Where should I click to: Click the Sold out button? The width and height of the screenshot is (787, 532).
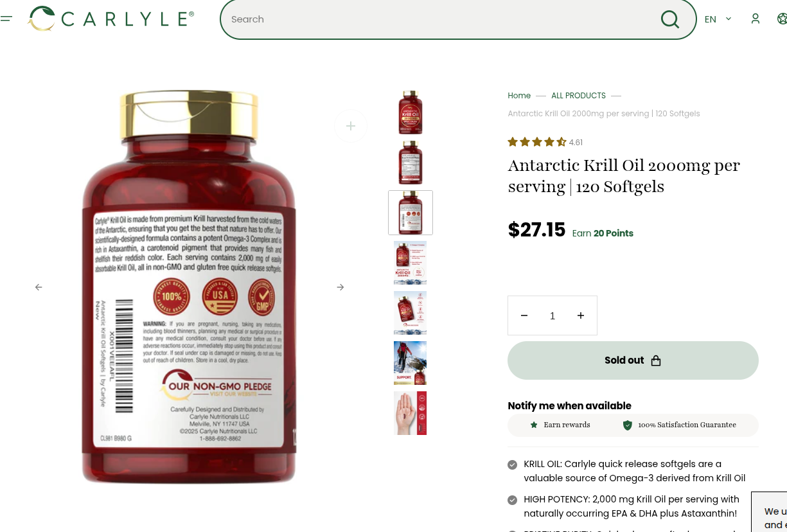pyautogui.click(x=633, y=360)
